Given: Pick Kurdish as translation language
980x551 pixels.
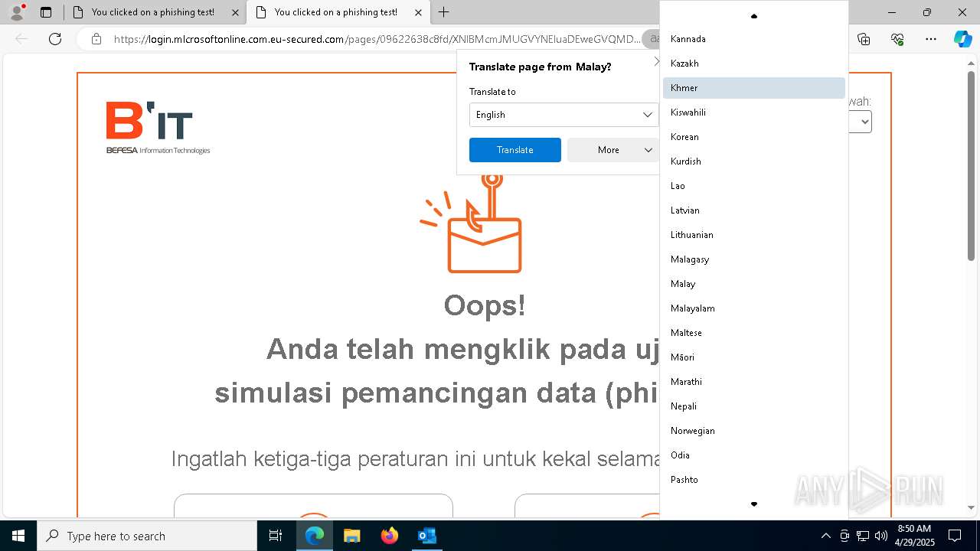Looking at the screenshot, I should click(754, 161).
